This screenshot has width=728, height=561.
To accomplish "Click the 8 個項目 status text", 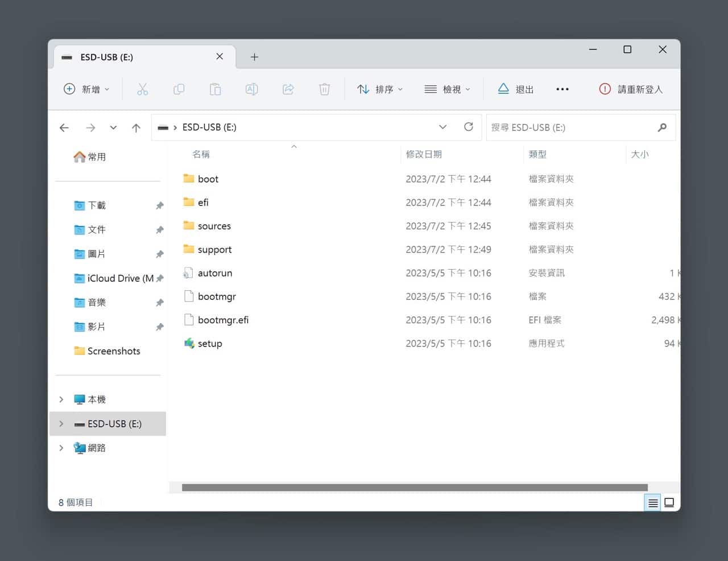I will [76, 502].
